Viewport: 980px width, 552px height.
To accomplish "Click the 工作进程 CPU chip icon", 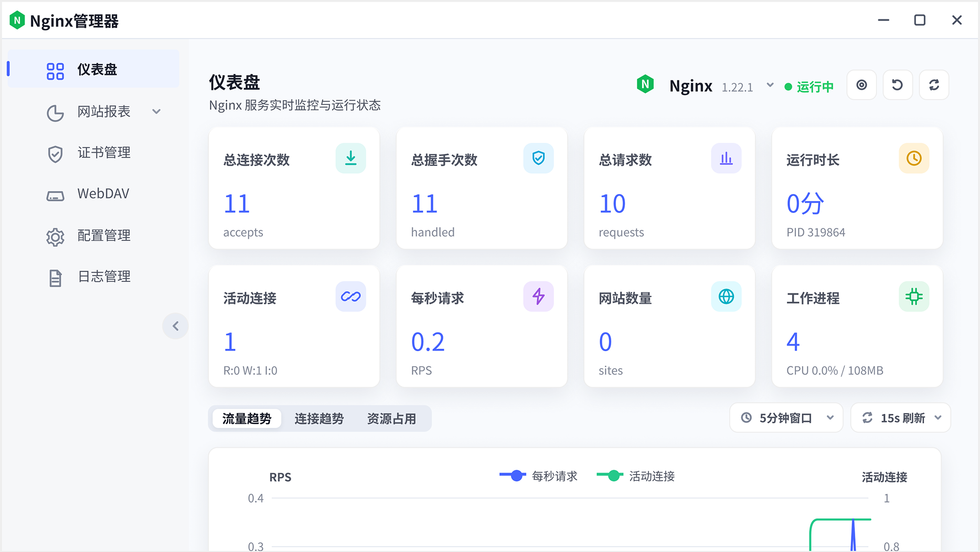I will click(914, 296).
